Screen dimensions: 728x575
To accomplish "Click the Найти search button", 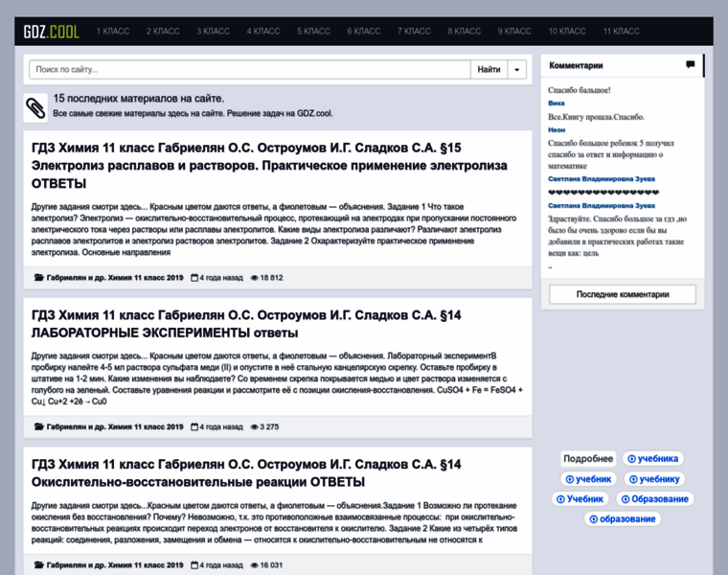I will 489,70.
